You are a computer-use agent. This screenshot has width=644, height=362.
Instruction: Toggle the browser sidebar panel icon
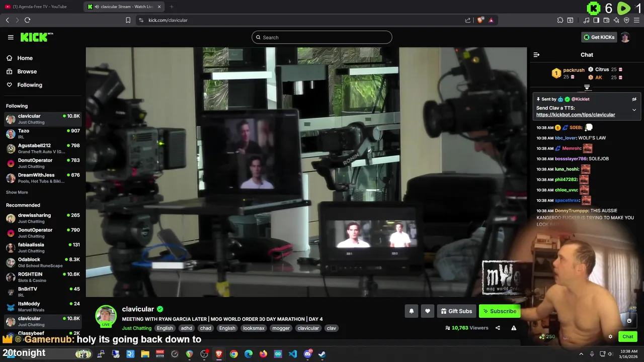point(596,20)
